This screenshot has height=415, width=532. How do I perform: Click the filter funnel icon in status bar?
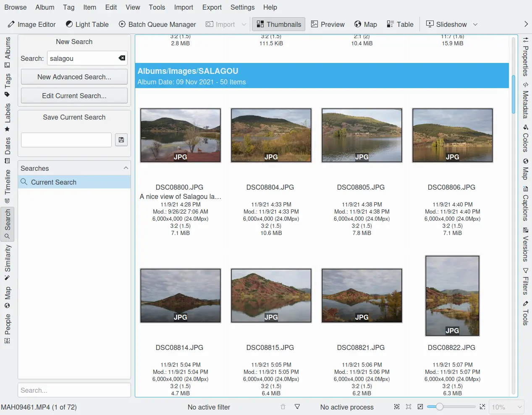click(297, 407)
